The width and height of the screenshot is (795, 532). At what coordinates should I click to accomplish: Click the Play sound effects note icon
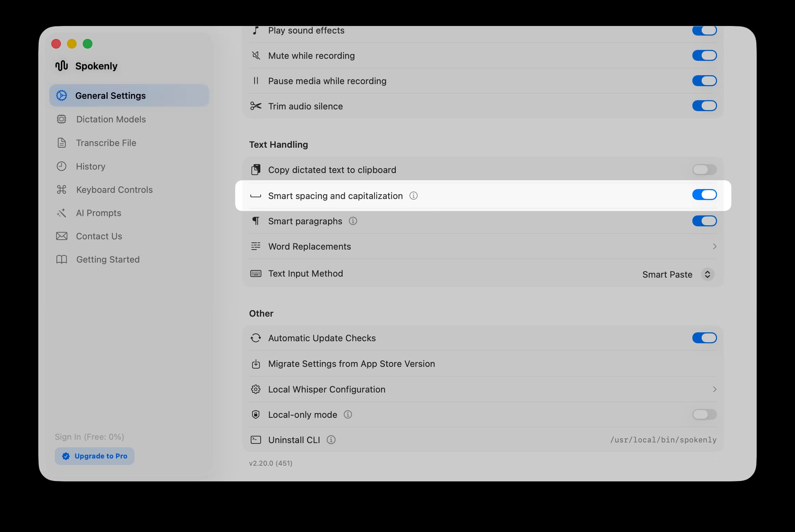[256, 30]
